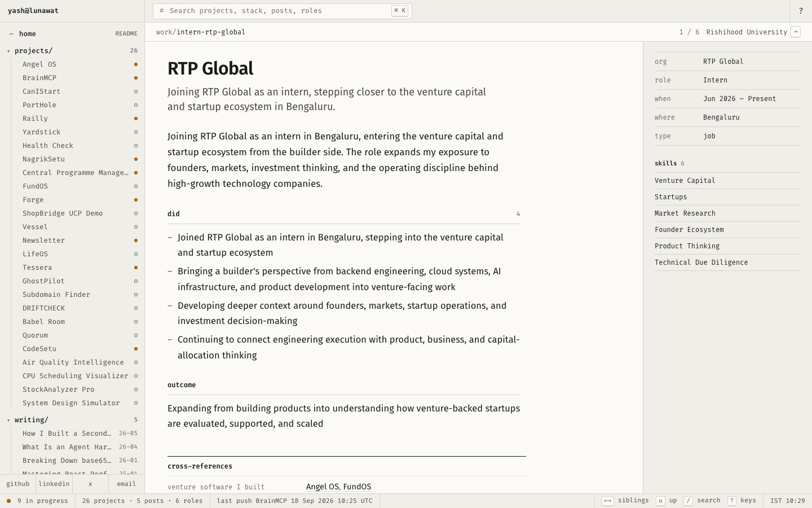Open the 'How I Built a Second…' post
This screenshot has width=812, height=508.
pos(79,433)
